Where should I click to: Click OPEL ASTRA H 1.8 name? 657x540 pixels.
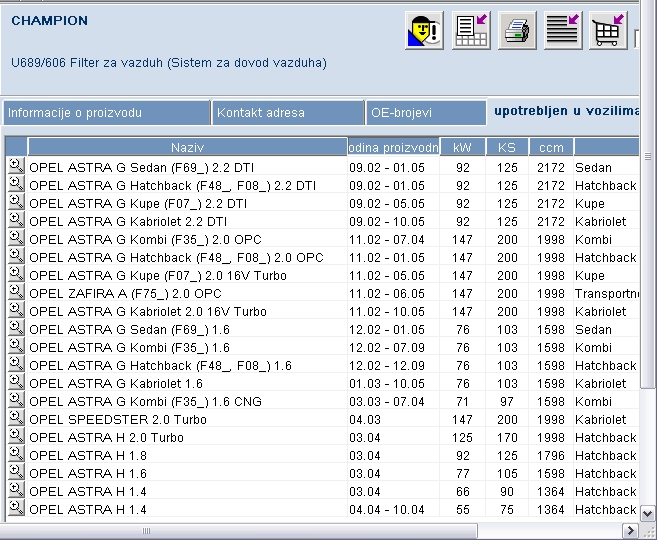pyautogui.click(x=88, y=455)
